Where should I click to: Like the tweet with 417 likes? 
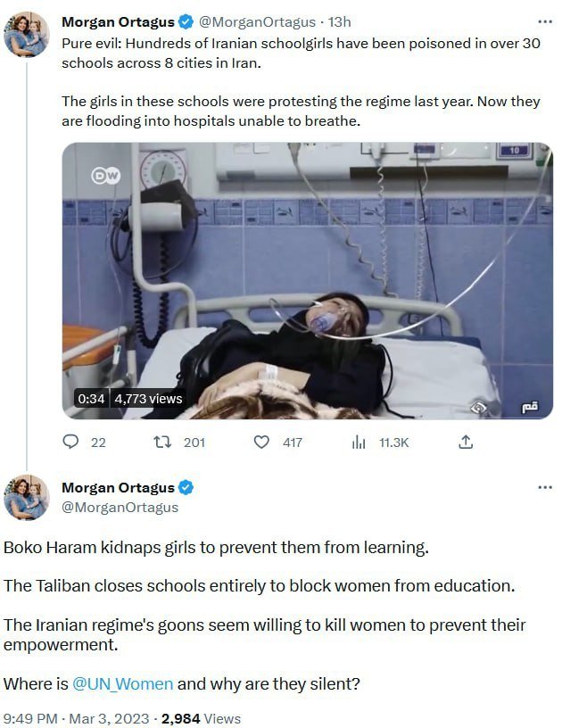click(262, 442)
